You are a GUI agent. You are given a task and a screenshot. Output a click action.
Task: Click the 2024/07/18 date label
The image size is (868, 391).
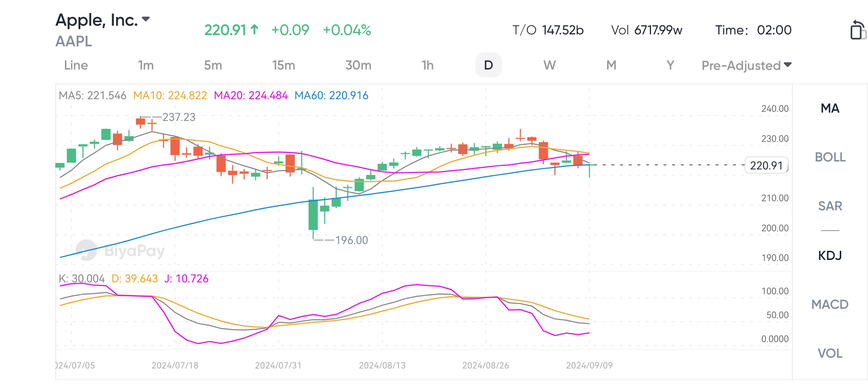point(175,365)
